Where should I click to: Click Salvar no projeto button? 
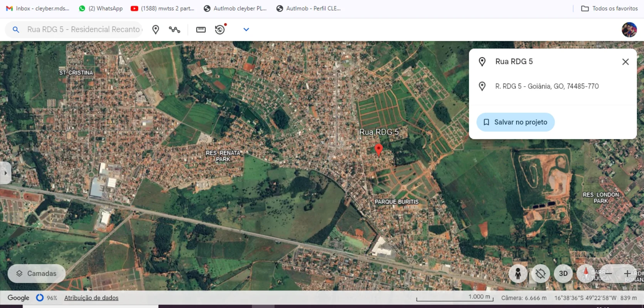515,122
